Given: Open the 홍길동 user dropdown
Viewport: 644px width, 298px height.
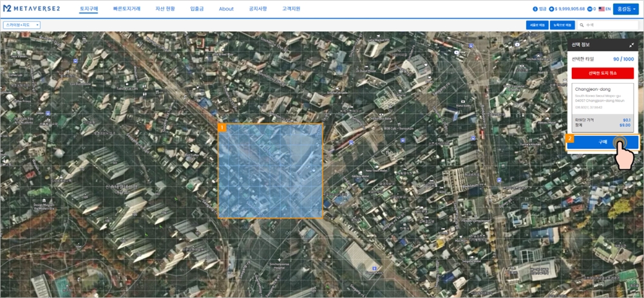Looking at the screenshot, I should 625,8.
